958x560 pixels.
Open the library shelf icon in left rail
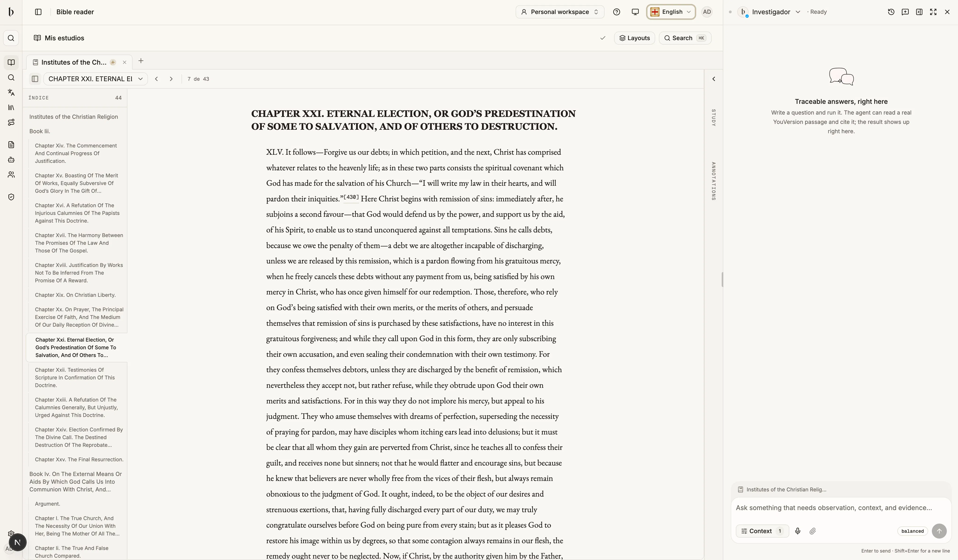point(11,108)
